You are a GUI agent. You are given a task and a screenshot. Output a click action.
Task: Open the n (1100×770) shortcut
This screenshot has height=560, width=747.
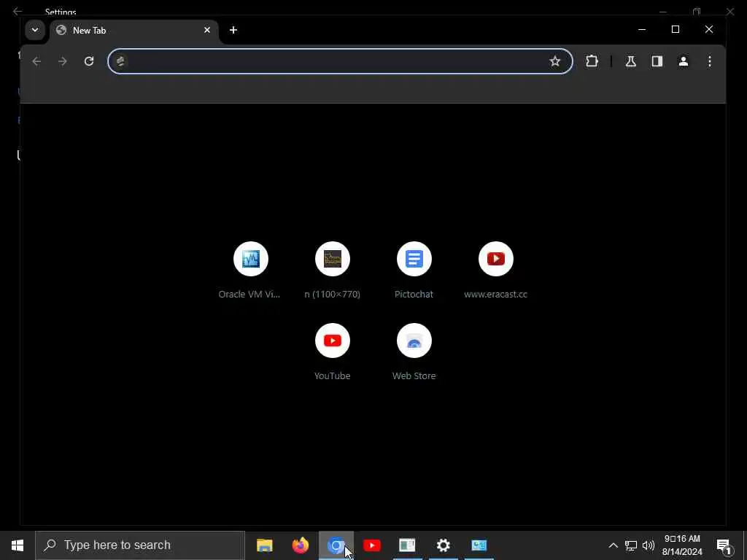(x=333, y=270)
